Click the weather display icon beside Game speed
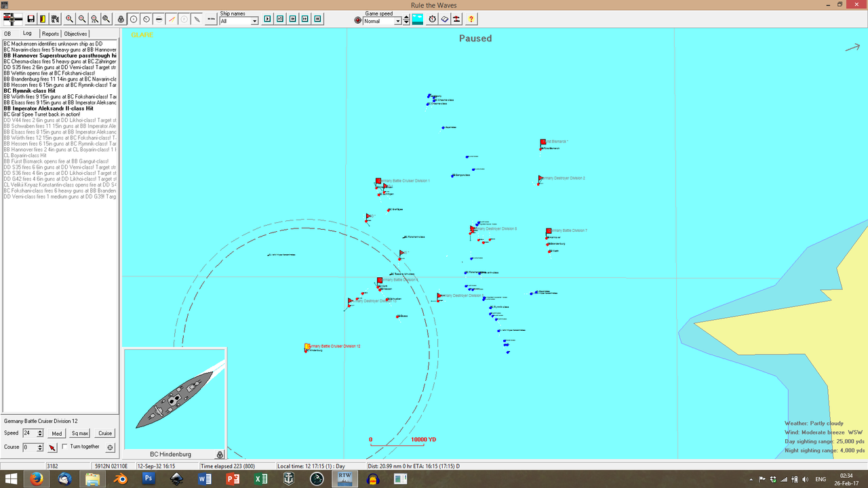The height and width of the screenshot is (488, 868). (418, 19)
